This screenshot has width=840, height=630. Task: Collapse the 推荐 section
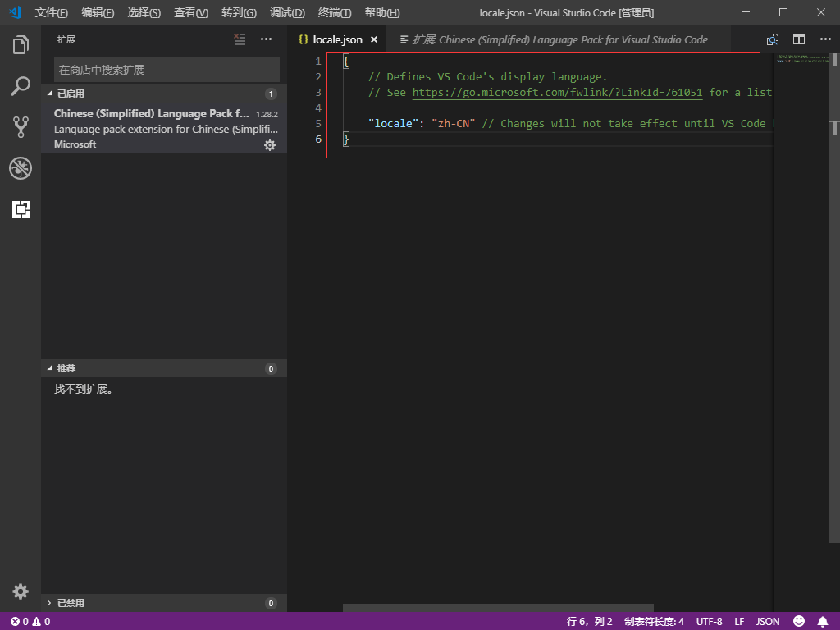[x=164, y=368]
